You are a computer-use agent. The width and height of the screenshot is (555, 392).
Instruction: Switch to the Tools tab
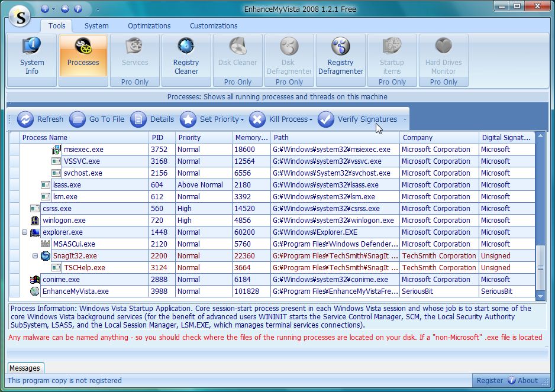tap(57, 26)
